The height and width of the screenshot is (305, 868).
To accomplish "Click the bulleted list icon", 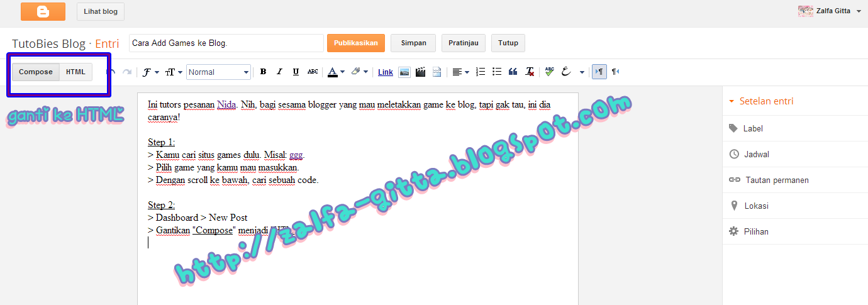I will [x=497, y=72].
